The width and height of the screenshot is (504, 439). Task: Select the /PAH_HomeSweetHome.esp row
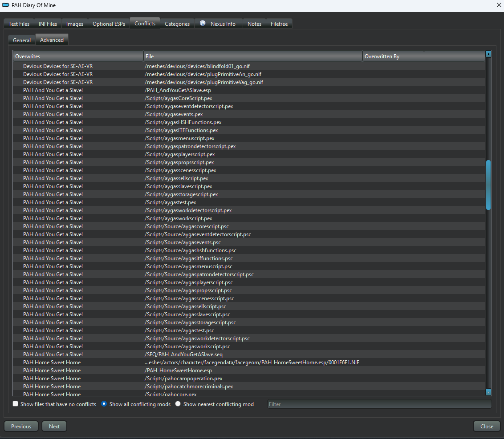pos(249,371)
